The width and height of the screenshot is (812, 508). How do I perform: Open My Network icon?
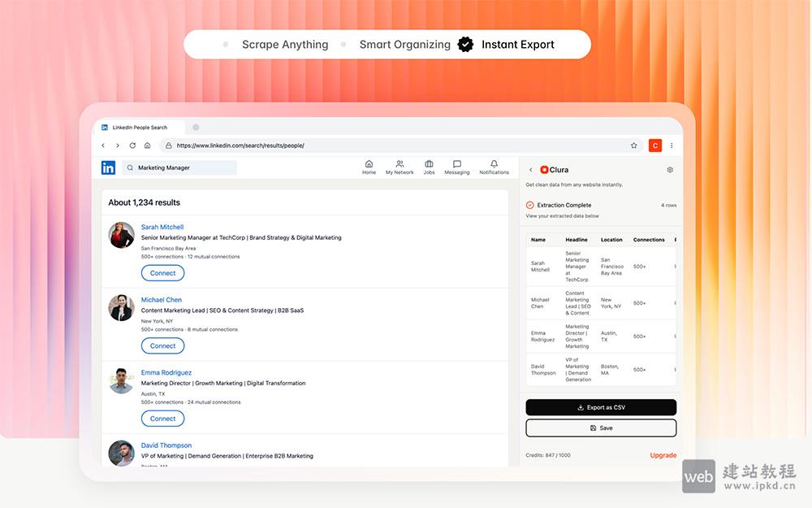(400, 167)
